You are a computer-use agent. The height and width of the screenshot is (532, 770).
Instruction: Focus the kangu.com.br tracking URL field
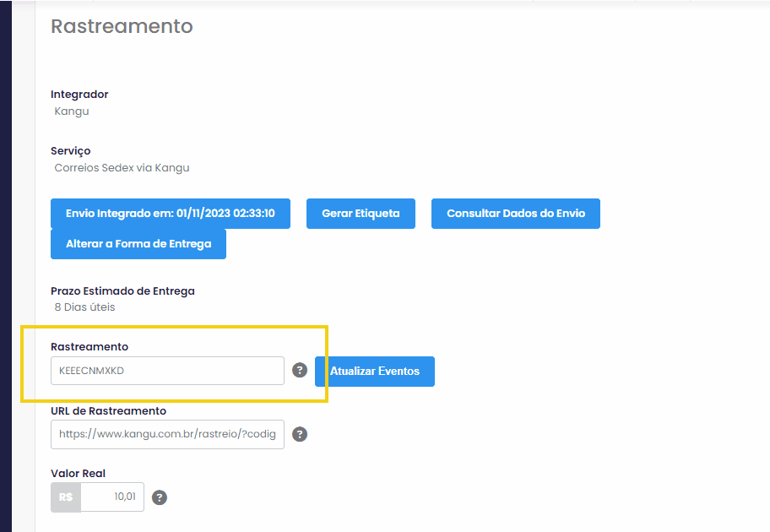click(x=167, y=434)
